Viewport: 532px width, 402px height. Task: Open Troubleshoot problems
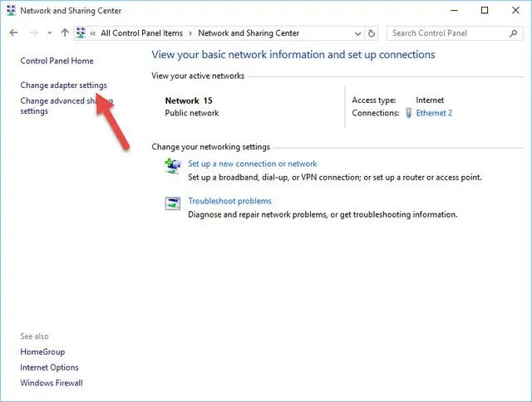(x=229, y=201)
